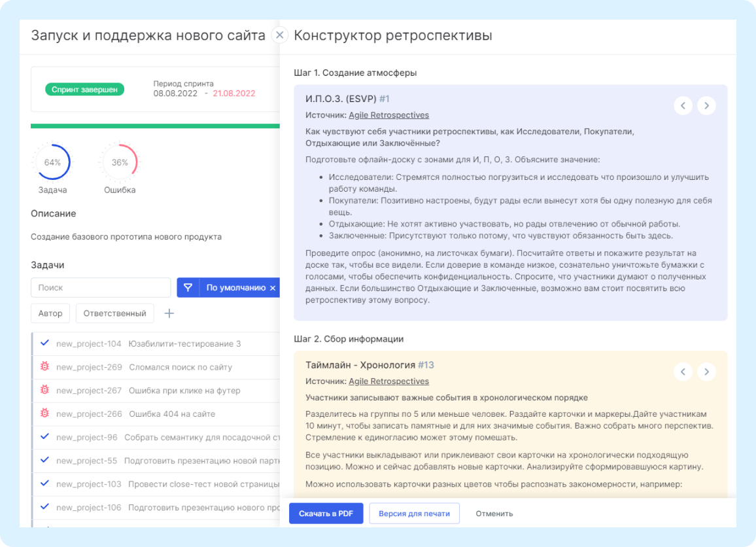756x547 pixels.
Task: Click the task ID new_project-267
Action: [89, 391]
